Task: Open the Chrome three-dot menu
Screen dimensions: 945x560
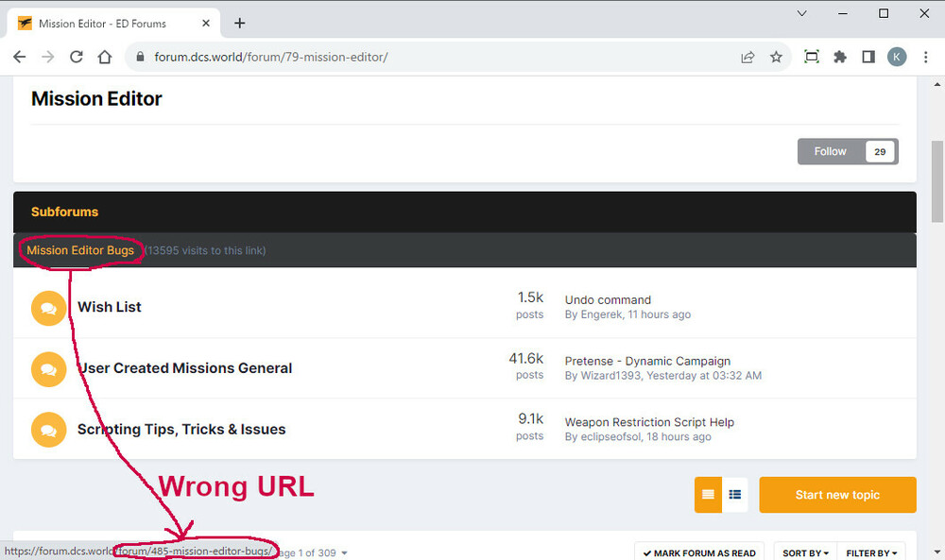Action: coord(925,58)
